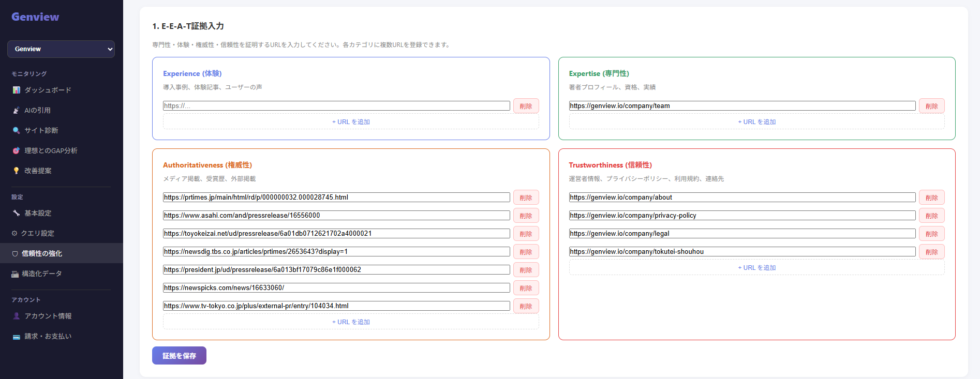Delete the asahi.com URL row

(526, 216)
